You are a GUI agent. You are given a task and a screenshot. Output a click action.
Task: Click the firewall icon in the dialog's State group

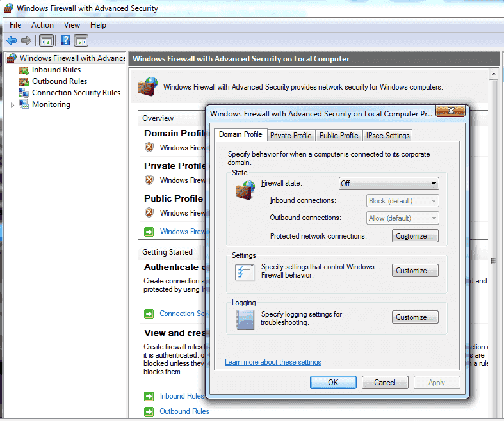pos(245,190)
